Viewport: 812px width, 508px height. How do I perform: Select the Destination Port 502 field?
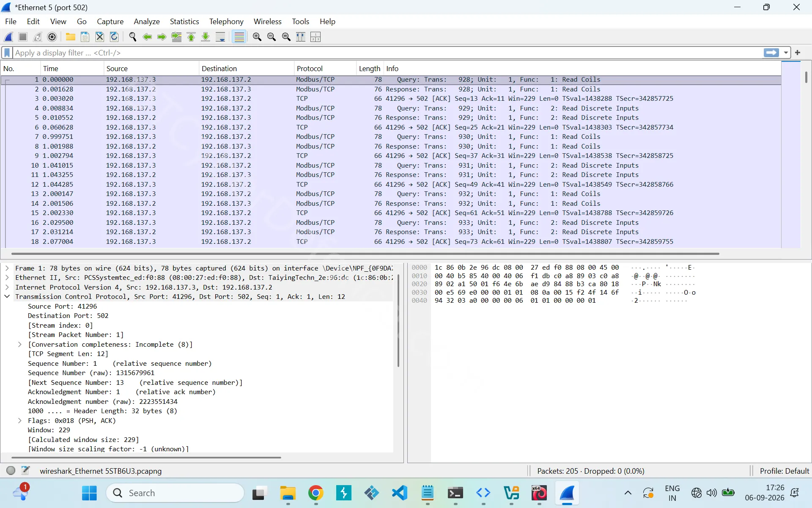(x=68, y=316)
